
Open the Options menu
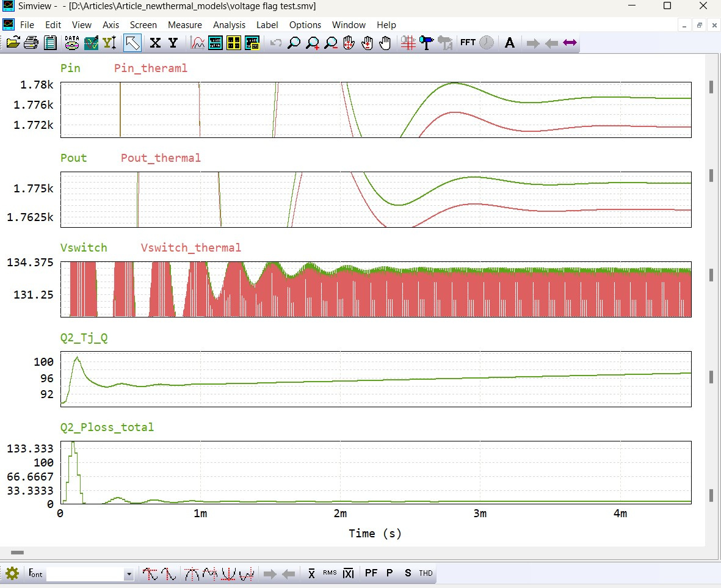click(x=305, y=25)
